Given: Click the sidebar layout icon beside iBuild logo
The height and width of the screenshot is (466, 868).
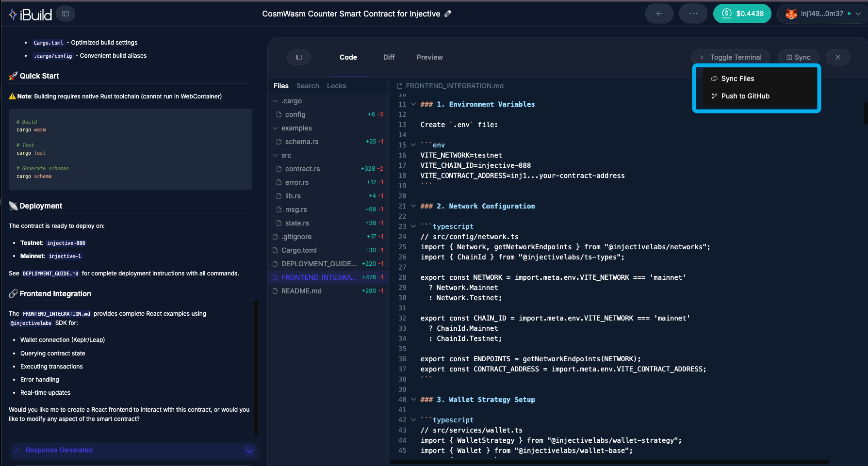Looking at the screenshot, I should tap(66, 14).
